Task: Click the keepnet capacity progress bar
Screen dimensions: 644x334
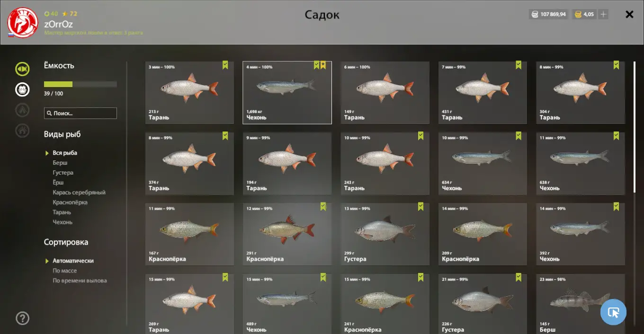Action: 80,84
